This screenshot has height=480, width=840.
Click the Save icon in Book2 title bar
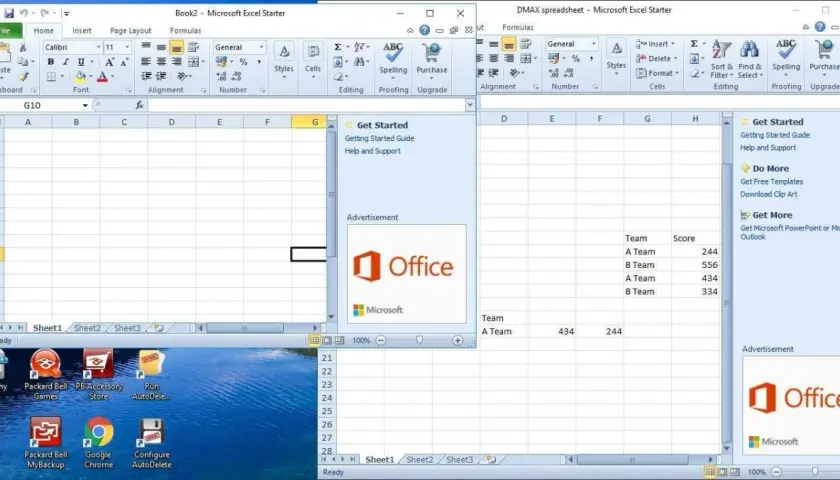[9, 13]
